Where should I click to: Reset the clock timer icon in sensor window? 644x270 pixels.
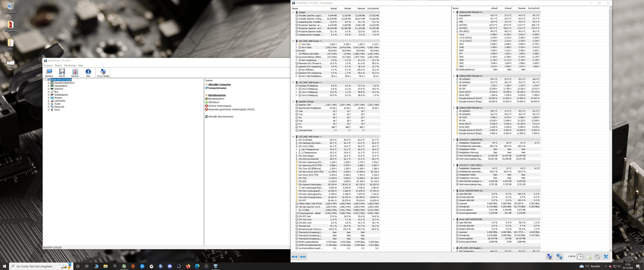tap(580, 256)
